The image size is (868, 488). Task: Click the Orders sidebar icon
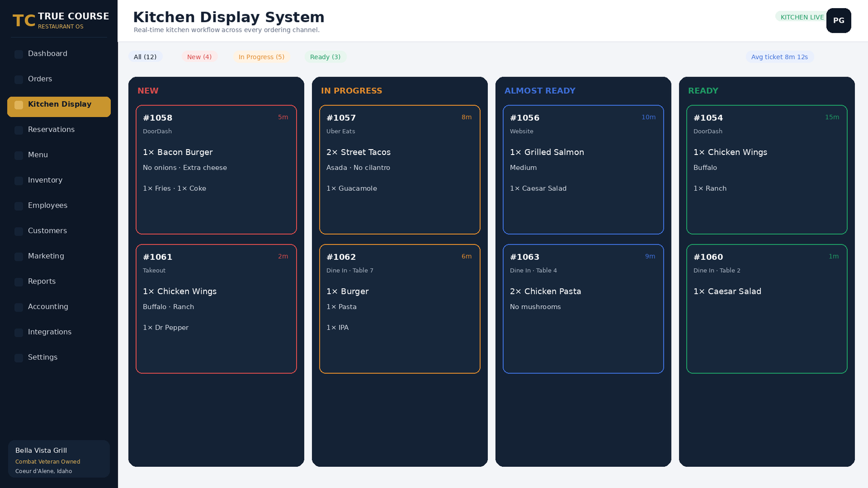(x=18, y=80)
